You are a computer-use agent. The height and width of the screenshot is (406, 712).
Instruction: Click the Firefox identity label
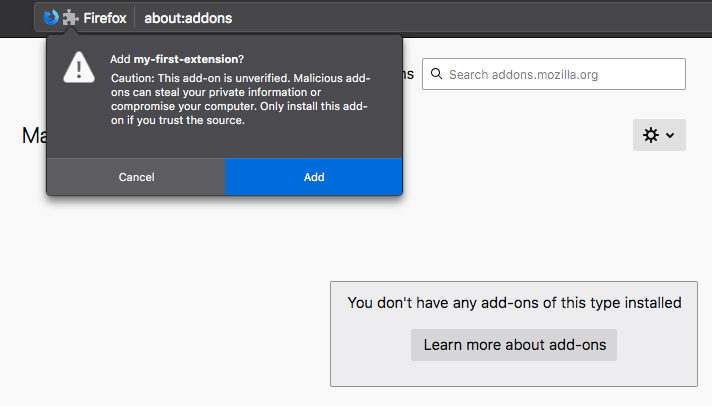105,18
